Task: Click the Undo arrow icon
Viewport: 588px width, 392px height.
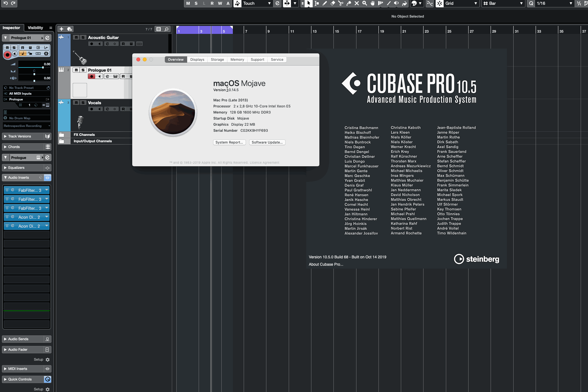Action: 5,3
